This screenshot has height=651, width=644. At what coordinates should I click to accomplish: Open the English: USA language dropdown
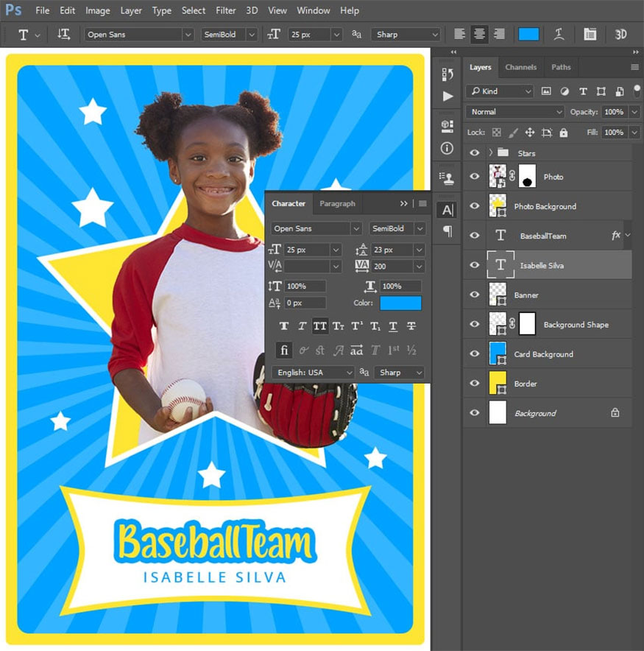point(313,373)
